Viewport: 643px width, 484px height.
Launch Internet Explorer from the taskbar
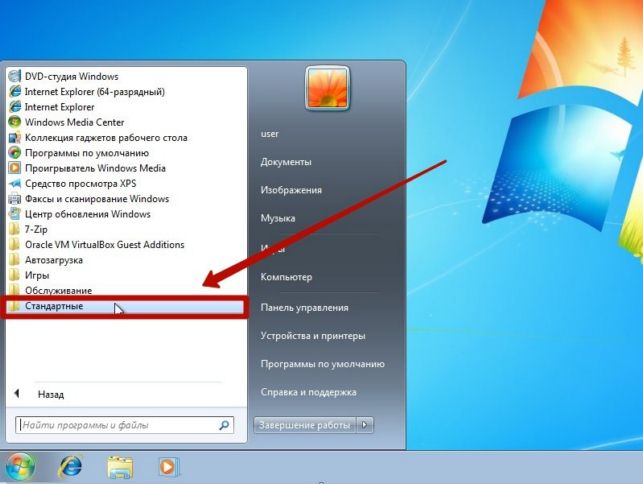point(71,467)
